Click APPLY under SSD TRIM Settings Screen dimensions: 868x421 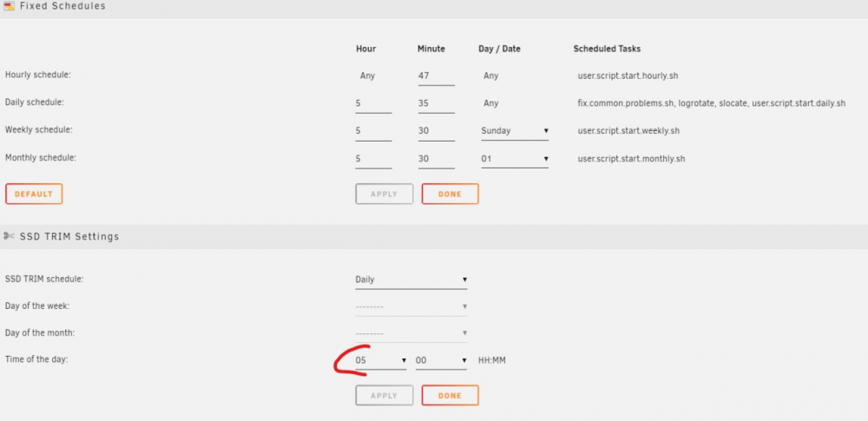[x=385, y=396]
